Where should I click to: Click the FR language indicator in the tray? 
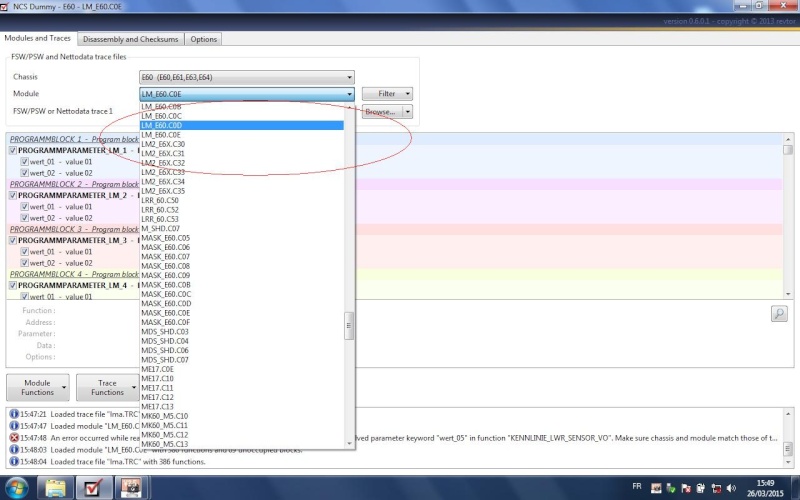tap(637, 486)
